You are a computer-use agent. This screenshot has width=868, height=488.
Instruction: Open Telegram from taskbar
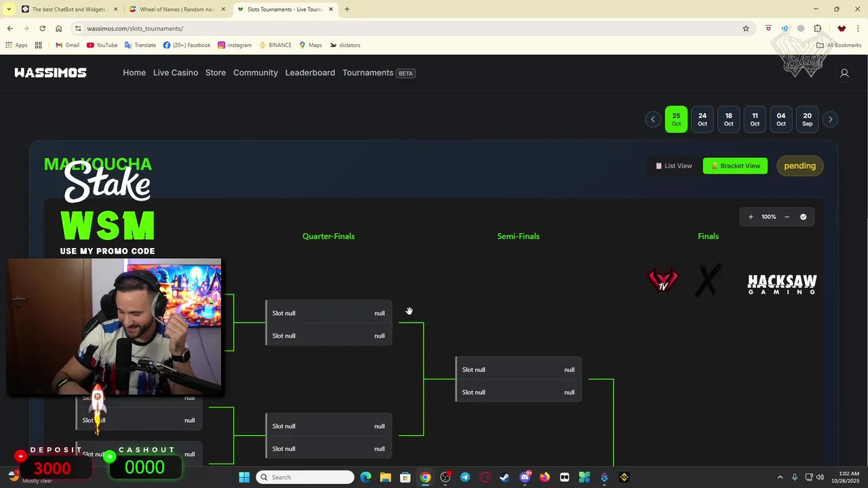(x=465, y=477)
